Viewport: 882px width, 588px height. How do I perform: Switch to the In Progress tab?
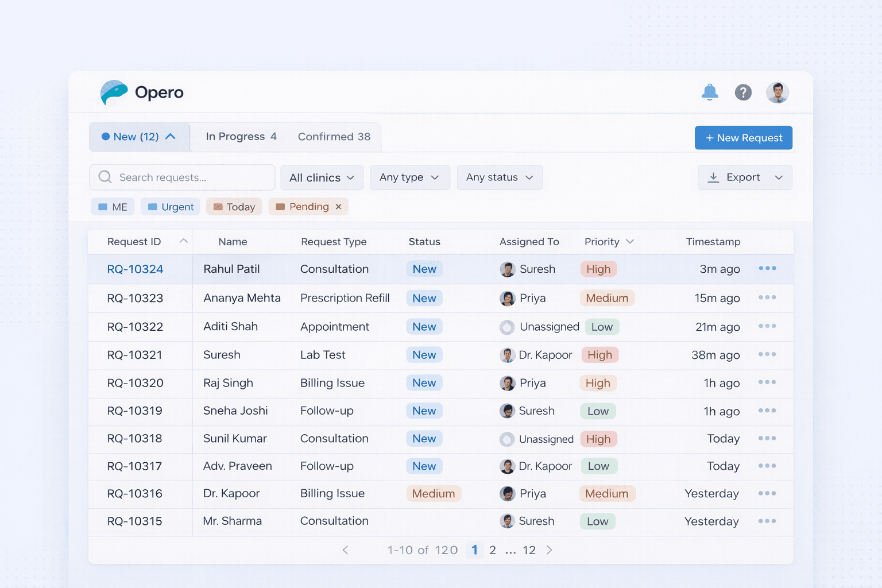pos(240,137)
